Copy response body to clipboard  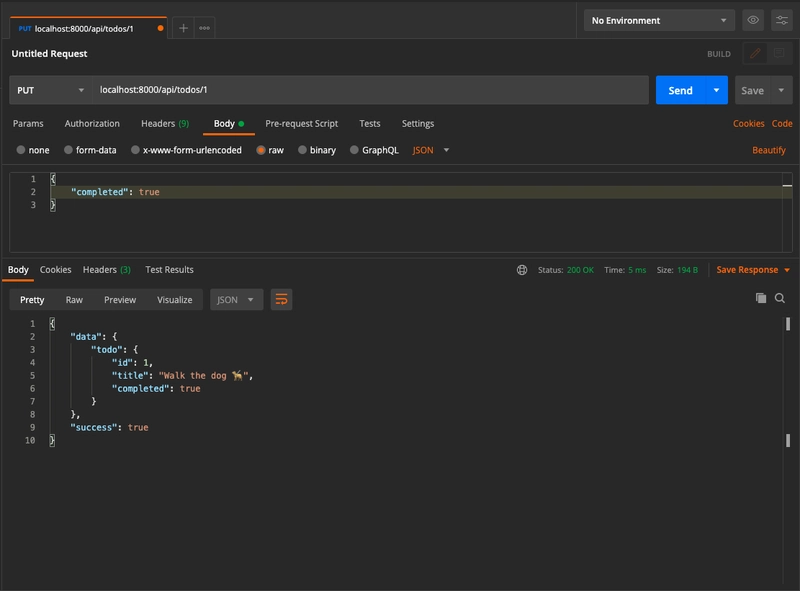(761, 298)
